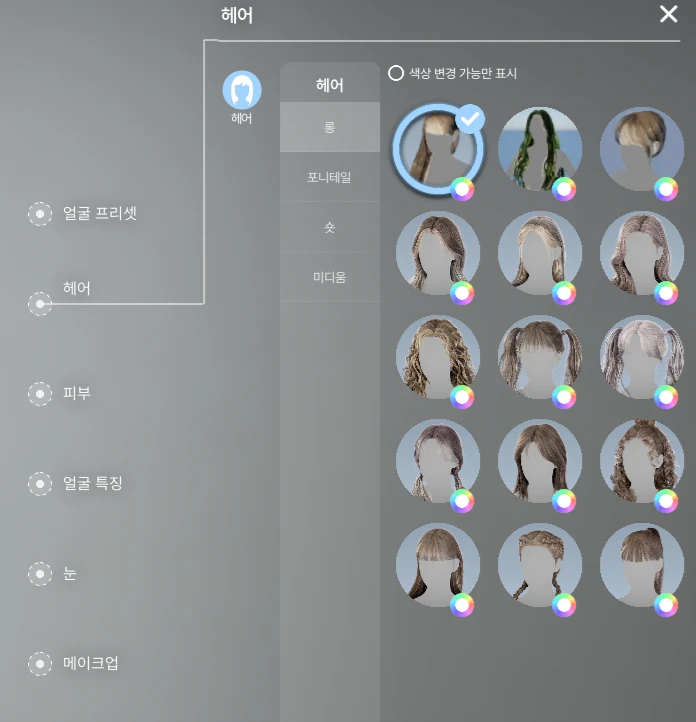Screen dimensions: 696x722
Task: Open color wheel on selected first hairstyle
Action: pyautogui.click(x=462, y=189)
